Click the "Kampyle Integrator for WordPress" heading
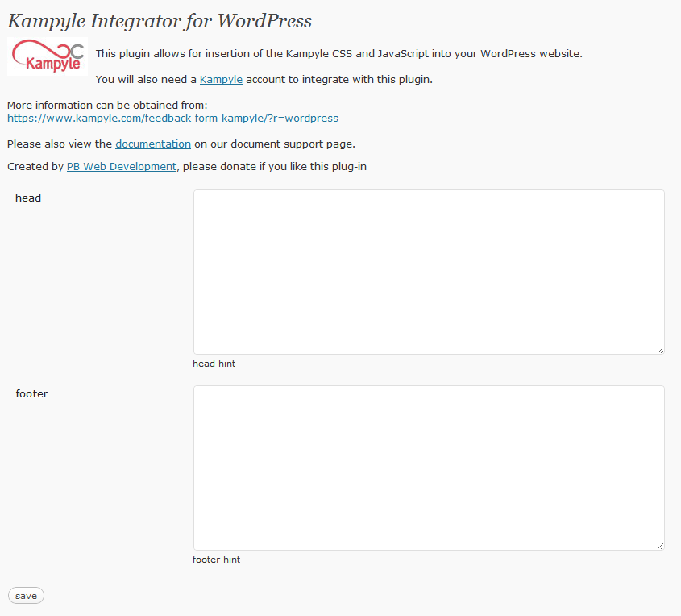 (160, 21)
